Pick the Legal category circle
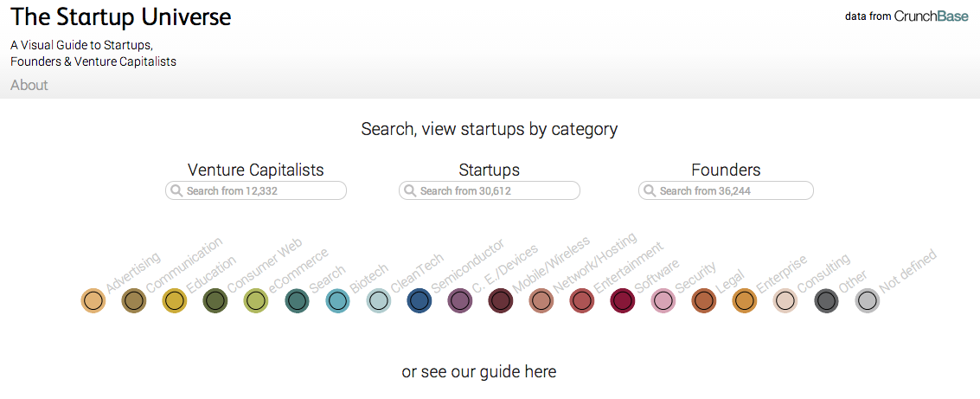 pyautogui.click(x=704, y=300)
